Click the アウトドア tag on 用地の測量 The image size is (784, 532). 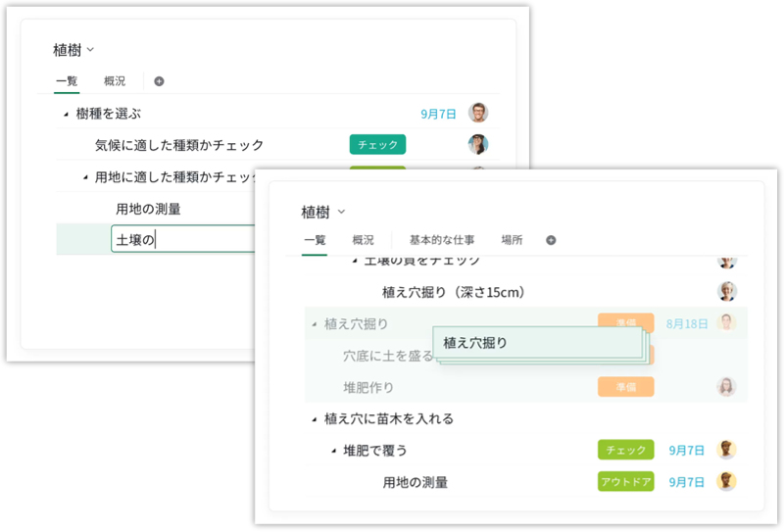coord(625,481)
